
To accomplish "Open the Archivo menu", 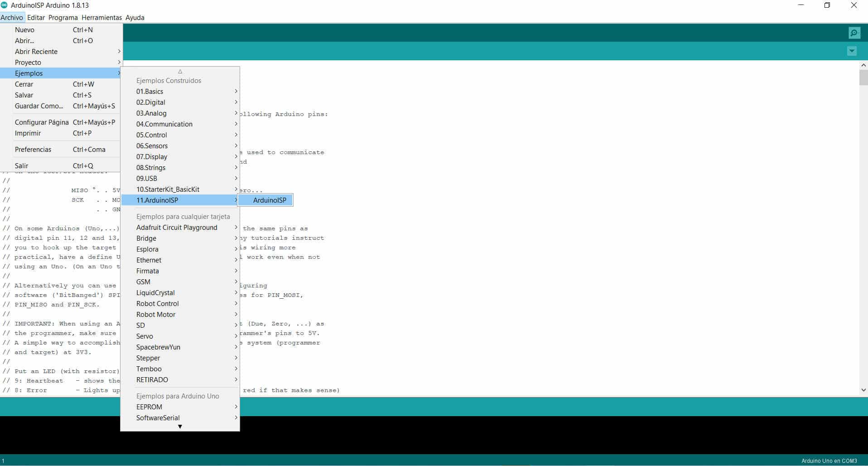I will click(x=12, y=18).
